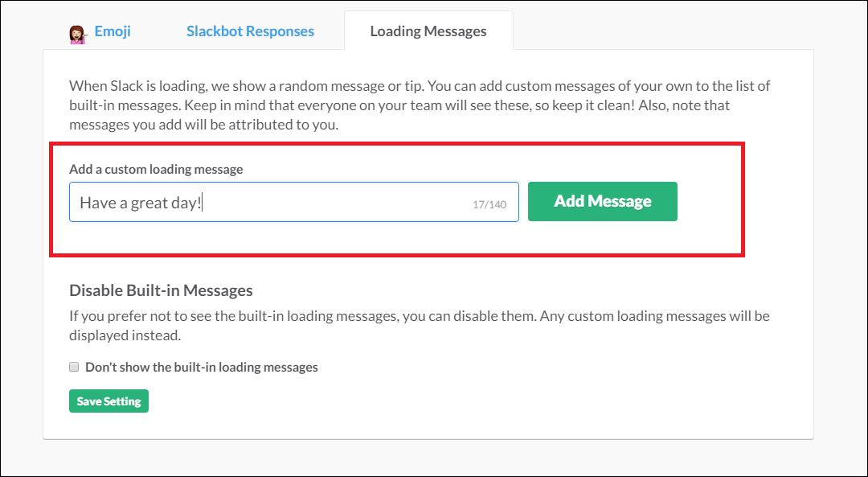
Task: Place cursor in "Have a great day!" text
Action: coord(141,203)
